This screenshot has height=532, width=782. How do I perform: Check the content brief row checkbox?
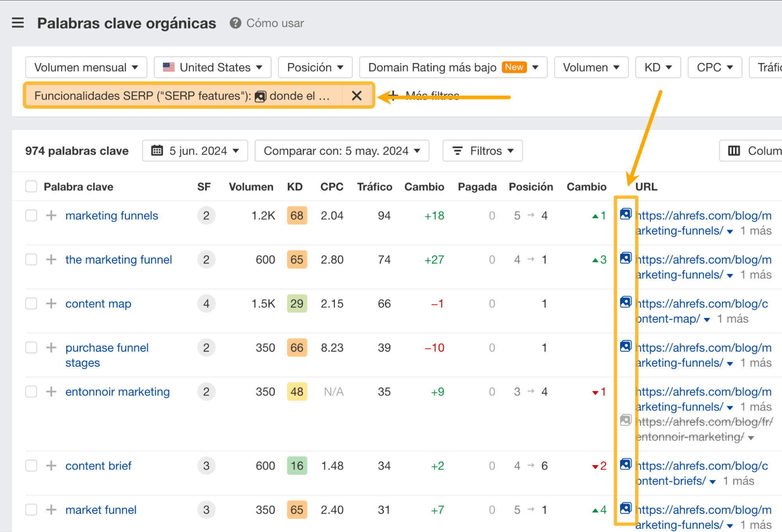31,466
